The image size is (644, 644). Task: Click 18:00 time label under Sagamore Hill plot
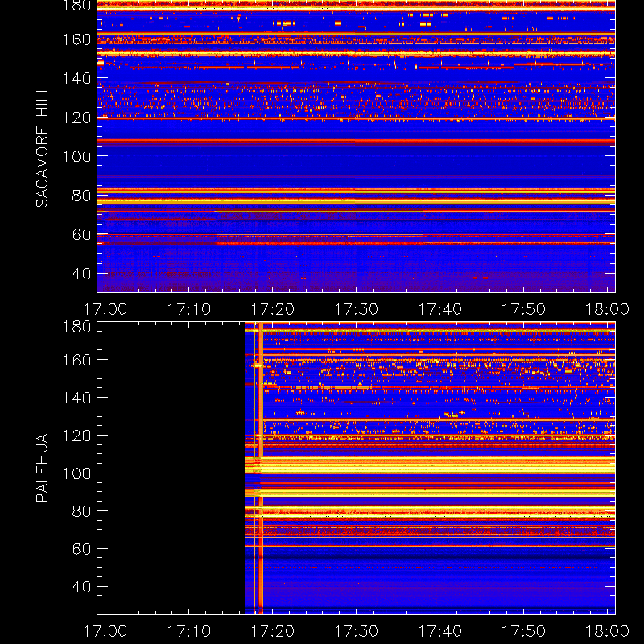click(608, 309)
